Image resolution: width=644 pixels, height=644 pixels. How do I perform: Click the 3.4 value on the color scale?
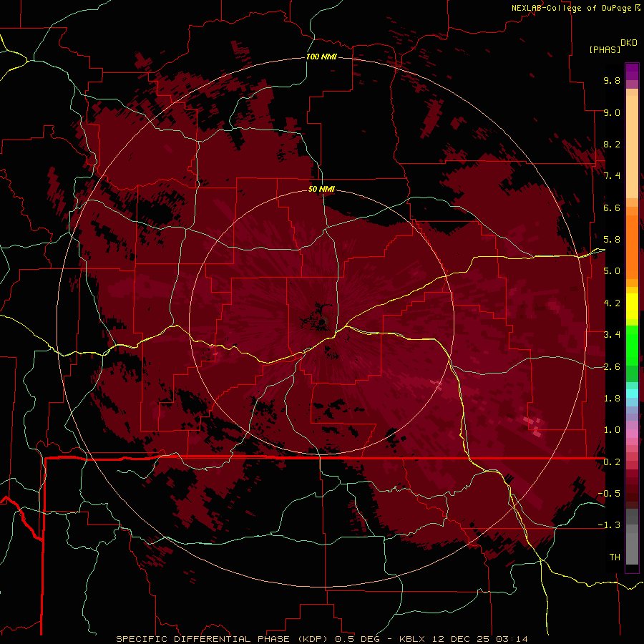(612, 335)
